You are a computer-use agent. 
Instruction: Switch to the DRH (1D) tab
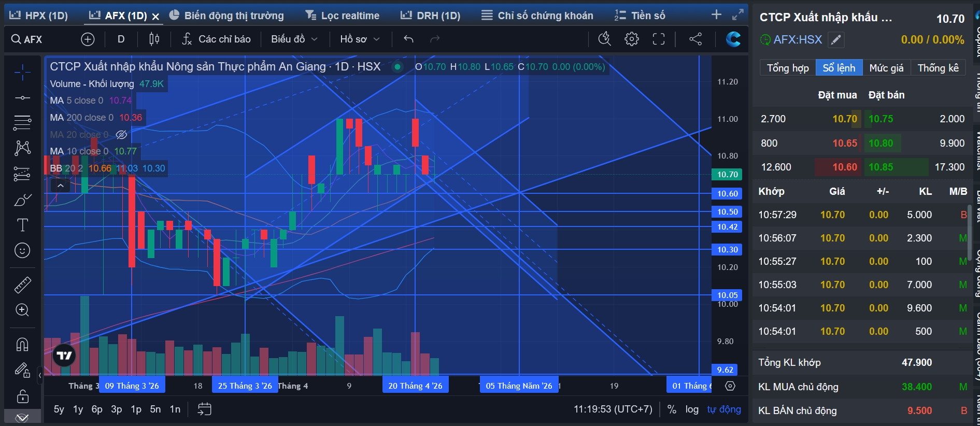(x=430, y=16)
